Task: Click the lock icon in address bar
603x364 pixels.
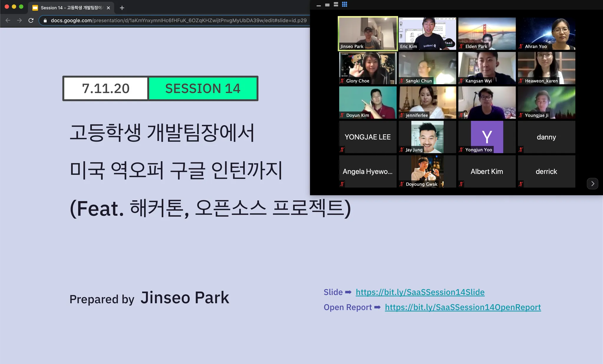Action: pyautogui.click(x=45, y=20)
